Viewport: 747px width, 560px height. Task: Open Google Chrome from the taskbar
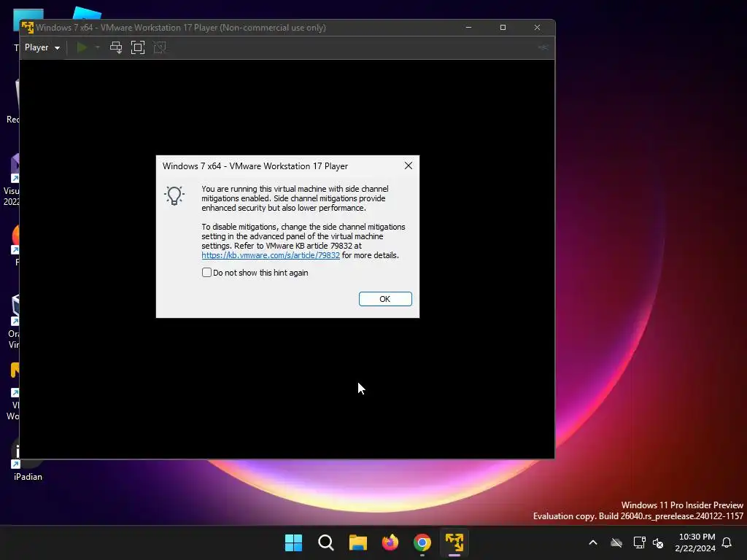click(x=422, y=542)
